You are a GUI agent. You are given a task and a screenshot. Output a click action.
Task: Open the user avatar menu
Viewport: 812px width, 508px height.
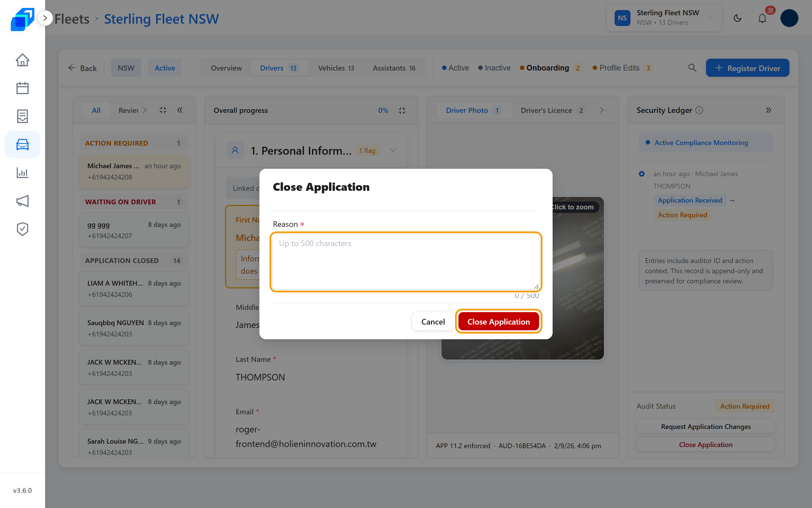[x=789, y=18]
